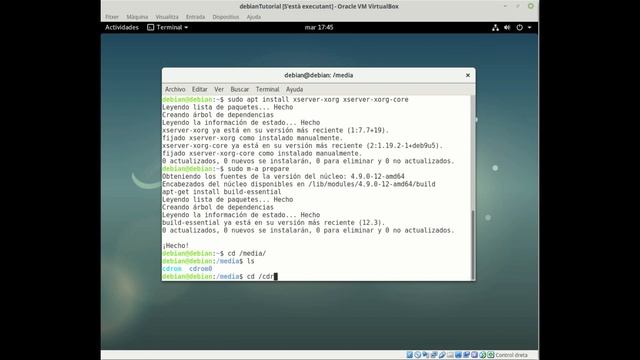Screen dimensions: 640x360
Task: Open the Terminal app menu dropdown in top bar
Action: pos(168,27)
